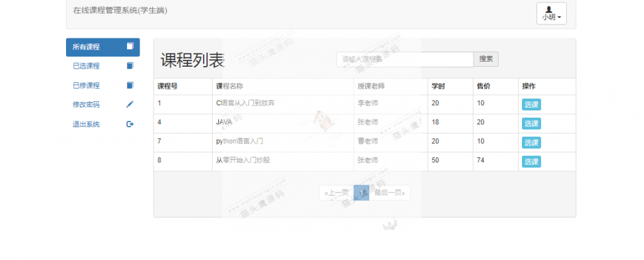Select 退出系统 in sidebar

click(103, 124)
